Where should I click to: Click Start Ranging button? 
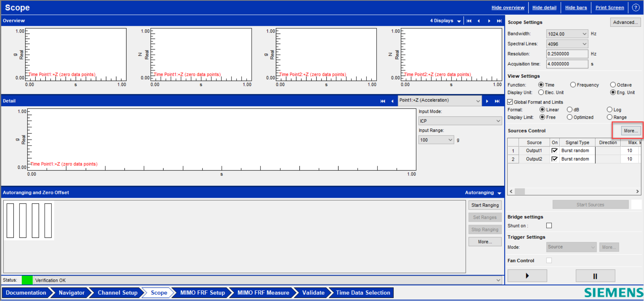point(485,205)
